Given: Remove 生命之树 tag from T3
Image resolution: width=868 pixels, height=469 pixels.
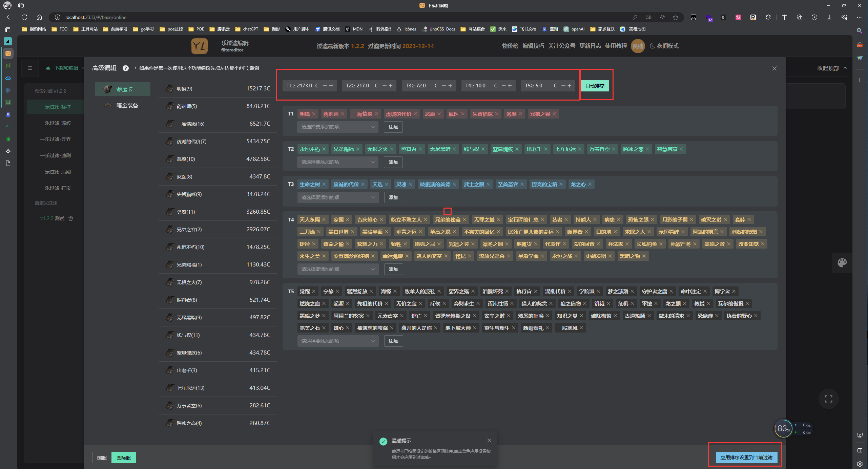Looking at the screenshot, I should (x=324, y=185).
